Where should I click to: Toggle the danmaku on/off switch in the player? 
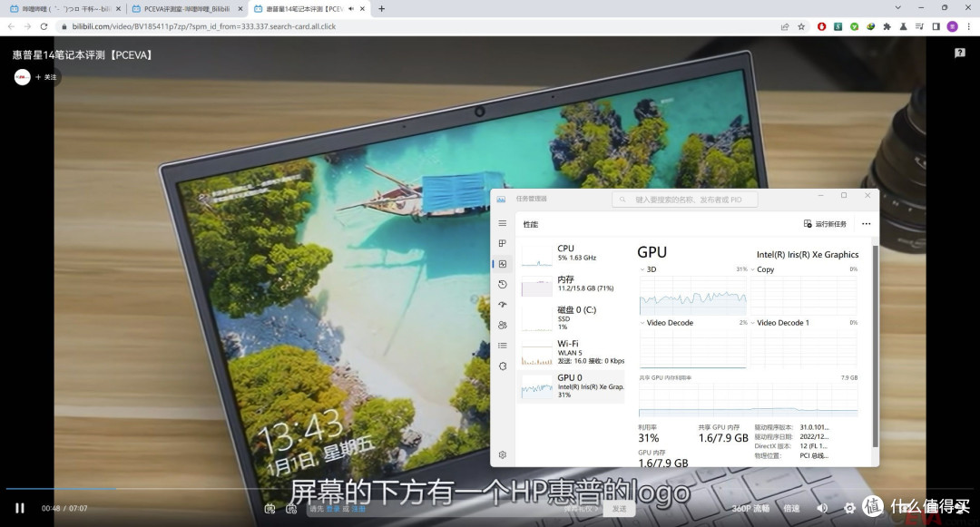pos(269,508)
